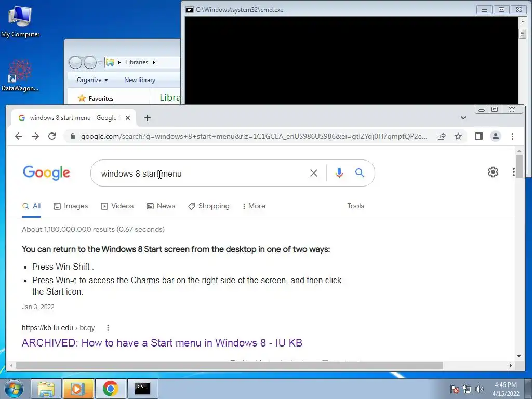Image resolution: width=532 pixels, height=399 pixels.
Task: Share this page icon in address bar
Action: (442, 137)
